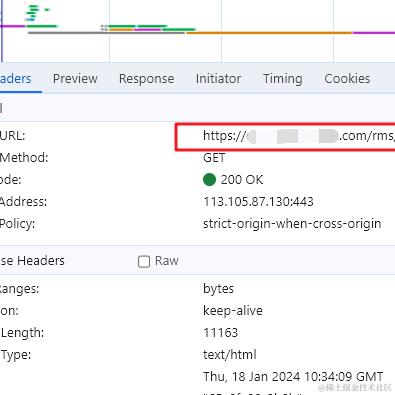This screenshot has width=395, height=395.
Task: Click the bytes value
Action: point(218,289)
